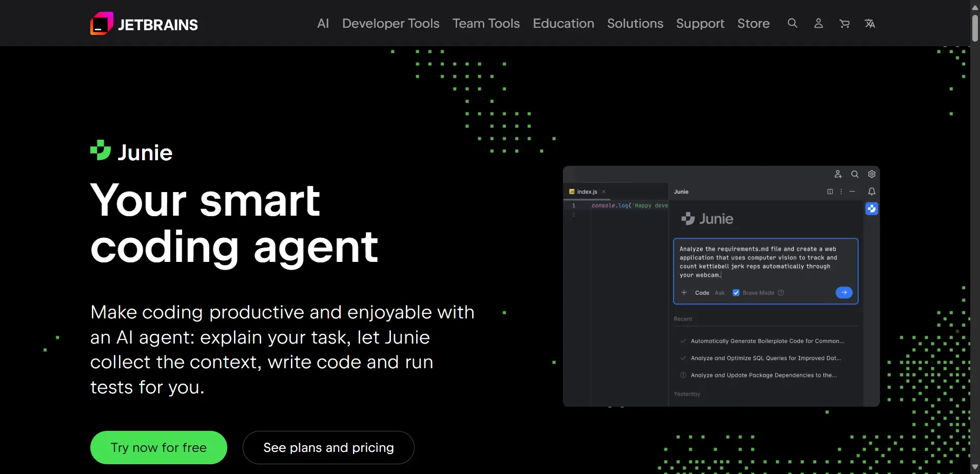
Task: Open the Solutions menu
Action: tap(635, 23)
